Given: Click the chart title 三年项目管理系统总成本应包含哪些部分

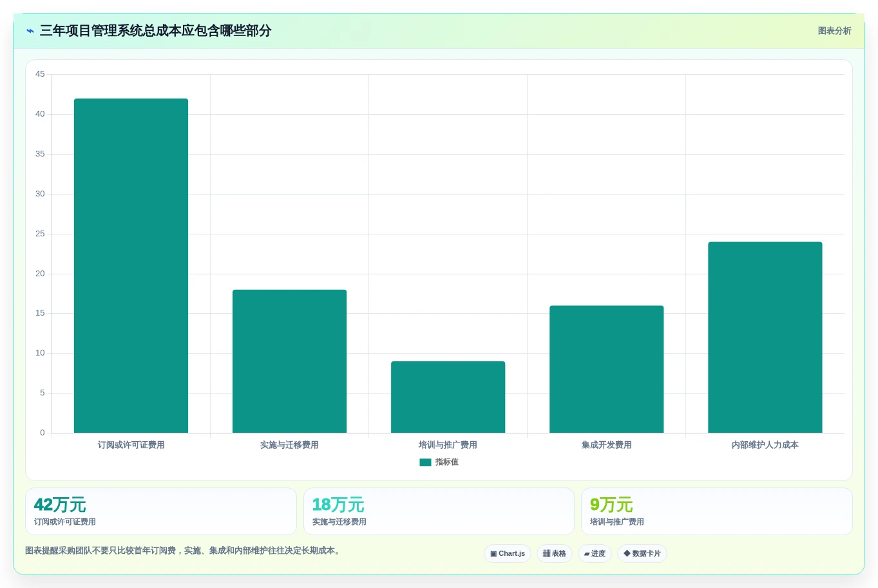Looking at the screenshot, I should pos(155,31).
